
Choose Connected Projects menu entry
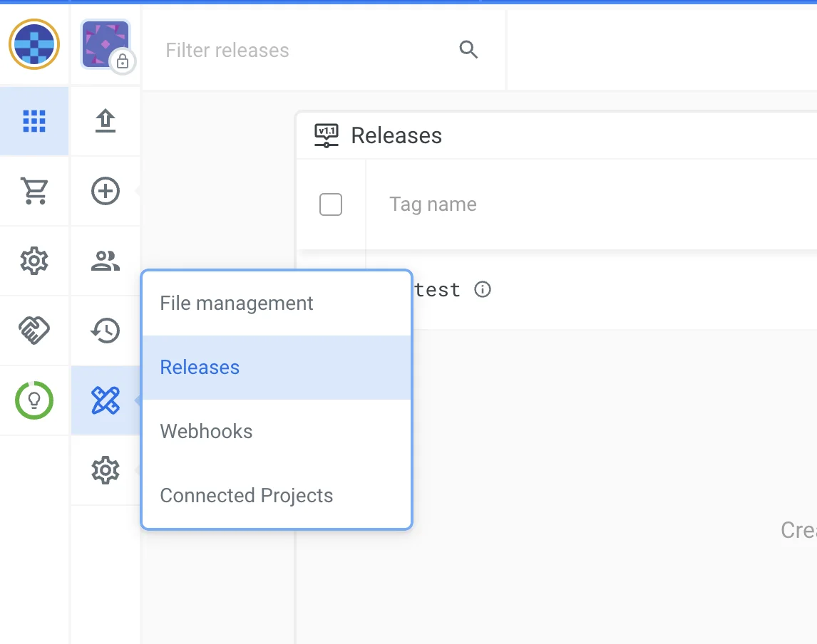click(247, 496)
